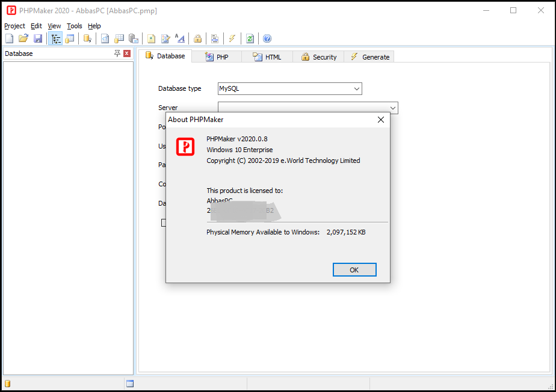Switch to the PHP tab
The width and height of the screenshot is (556, 392).
tap(217, 57)
